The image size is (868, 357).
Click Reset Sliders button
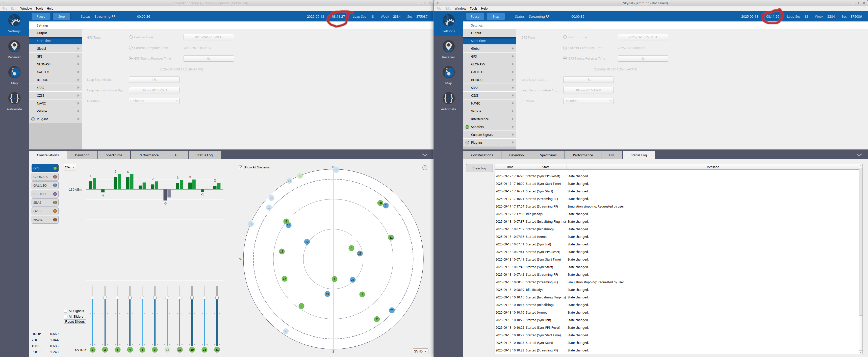tap(75, 322)
